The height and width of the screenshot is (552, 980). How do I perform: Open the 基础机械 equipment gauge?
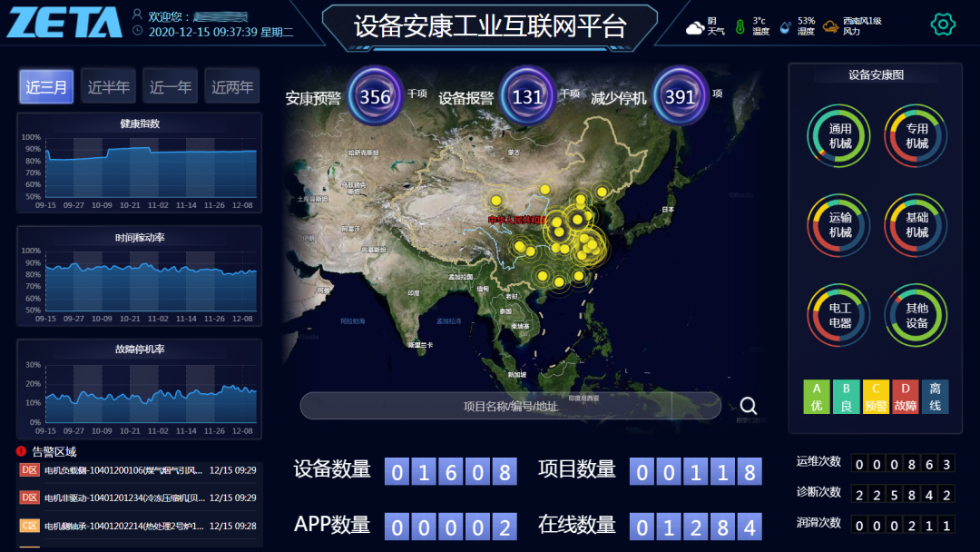click(x=916, y=225)
